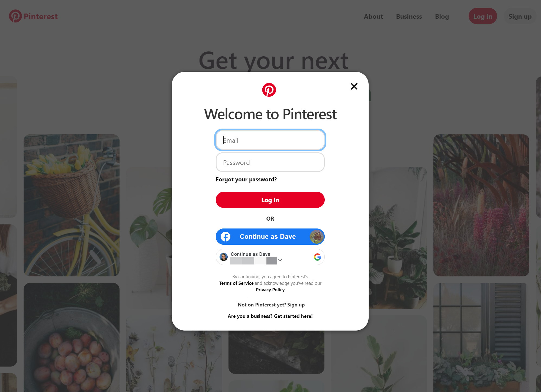This screenshot has width=541, height=392.
Task: Click the Pinterest logo in top navbar
Action: pos(15,16)
